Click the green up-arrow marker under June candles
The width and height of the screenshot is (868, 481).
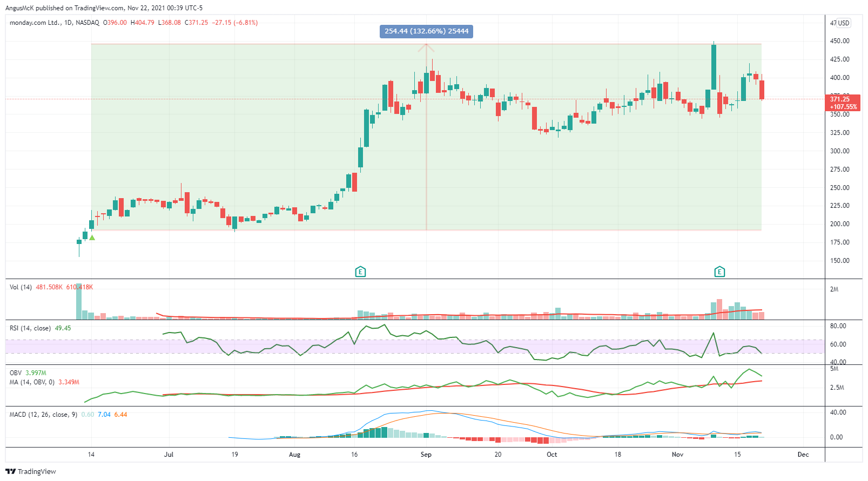pyautogui.click(x=92, y=238)
